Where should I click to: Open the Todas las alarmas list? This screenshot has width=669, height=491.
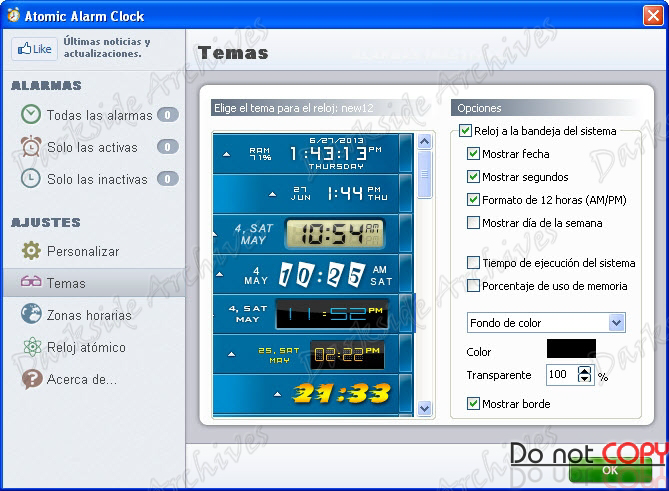click(x=99, y=115)
